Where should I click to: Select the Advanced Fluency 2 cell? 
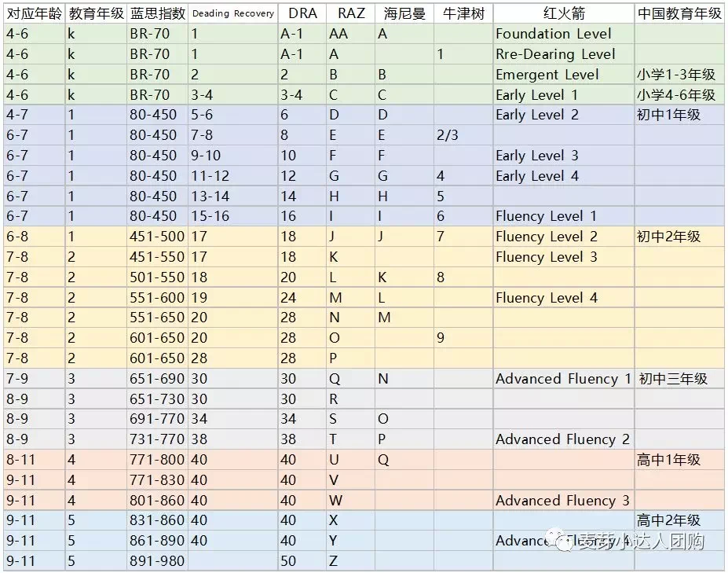pos(564,439)
